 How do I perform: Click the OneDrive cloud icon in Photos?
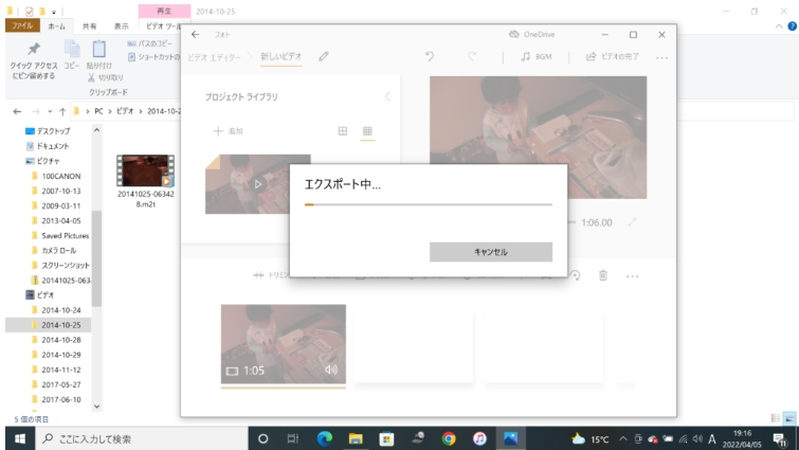514,34
